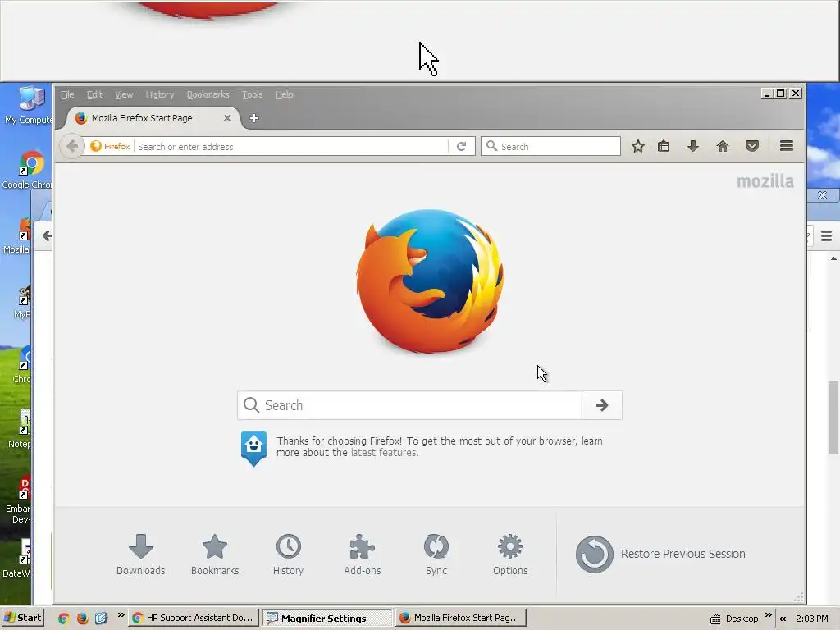Show bookmarks list icon in Firefox toolbar

click(x=664, y=146)
